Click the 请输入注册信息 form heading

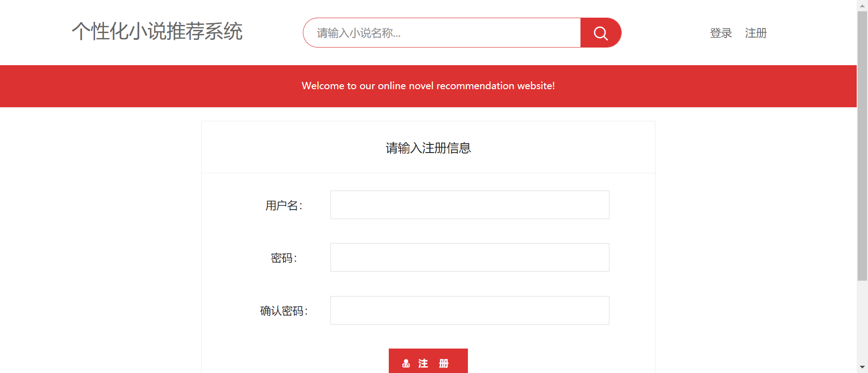428,148
